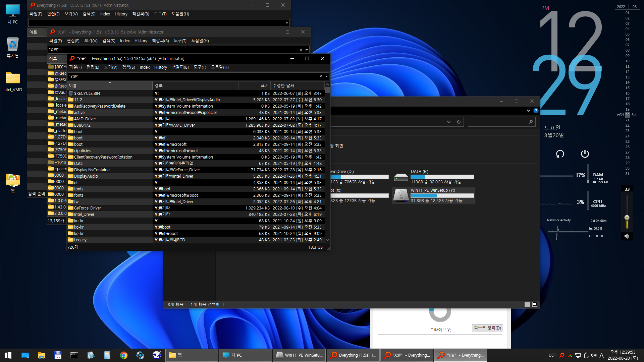Image resolution: width=644 pixels, height=362 pixels.
Task: Click the Explorer help question mark icon
Action: pos(536,111)
